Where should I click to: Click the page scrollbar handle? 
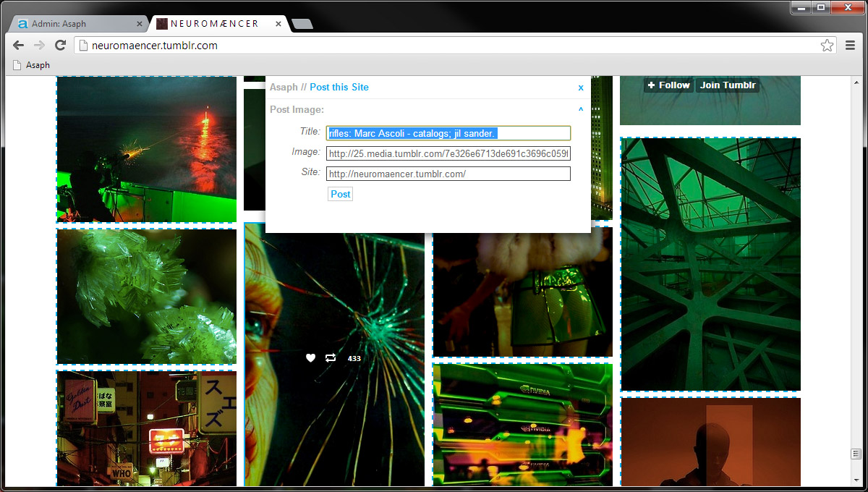coord(855,454)
